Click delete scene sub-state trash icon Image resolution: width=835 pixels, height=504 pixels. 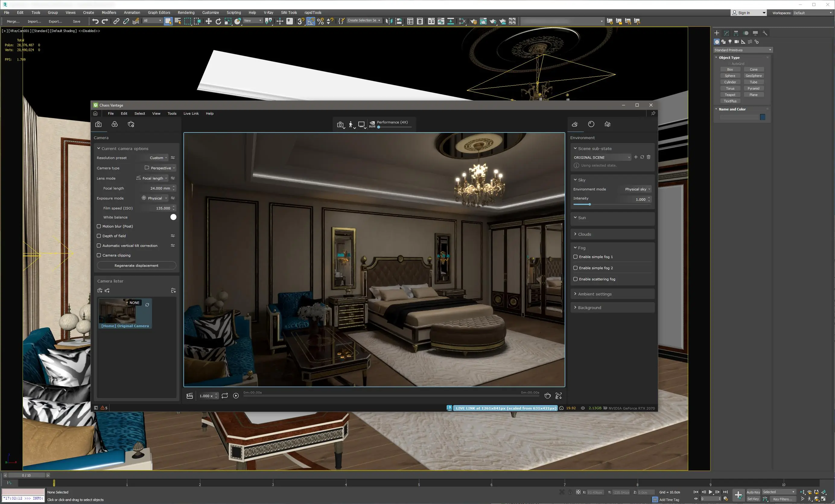(649, 157)
